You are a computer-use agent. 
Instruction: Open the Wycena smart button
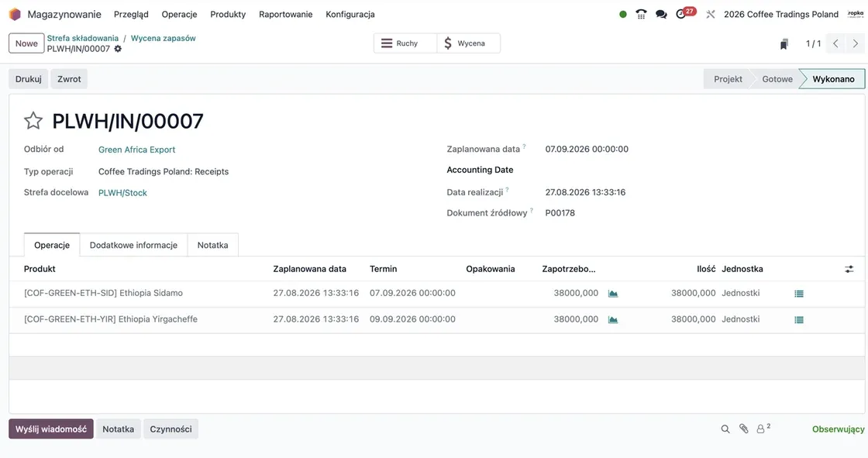[469, 43]
